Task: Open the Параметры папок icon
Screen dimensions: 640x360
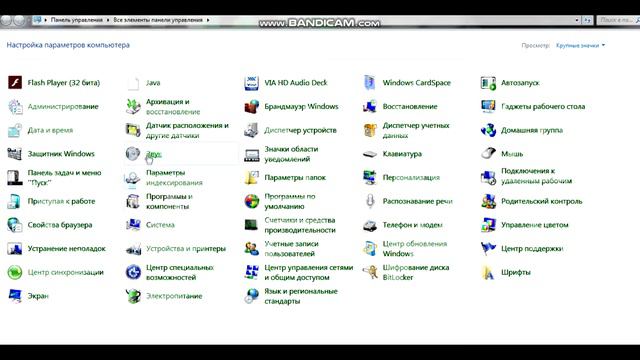Action: click(252, 178)
